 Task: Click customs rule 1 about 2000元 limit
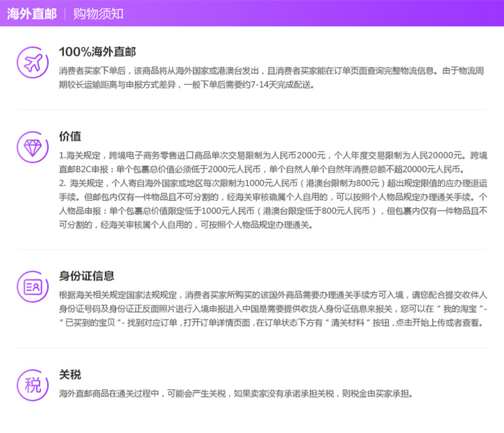pos(274,162)
